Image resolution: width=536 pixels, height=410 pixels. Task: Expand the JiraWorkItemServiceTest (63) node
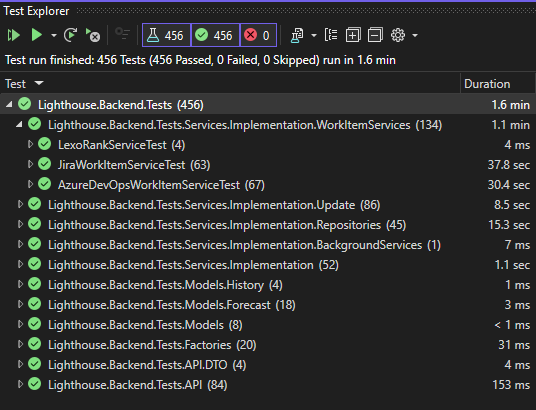30,164
